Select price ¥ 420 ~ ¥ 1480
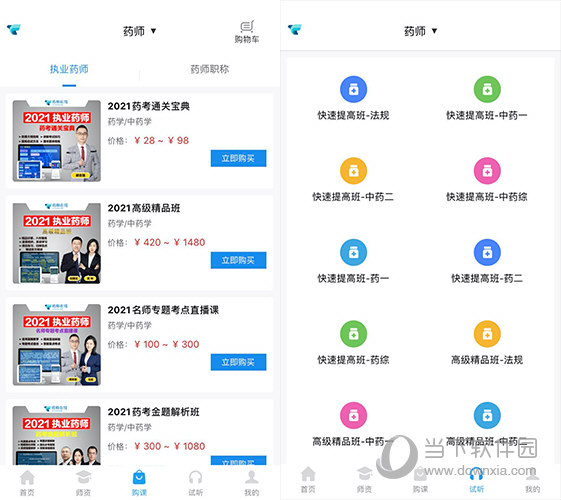561x500 pixels. 170,242
